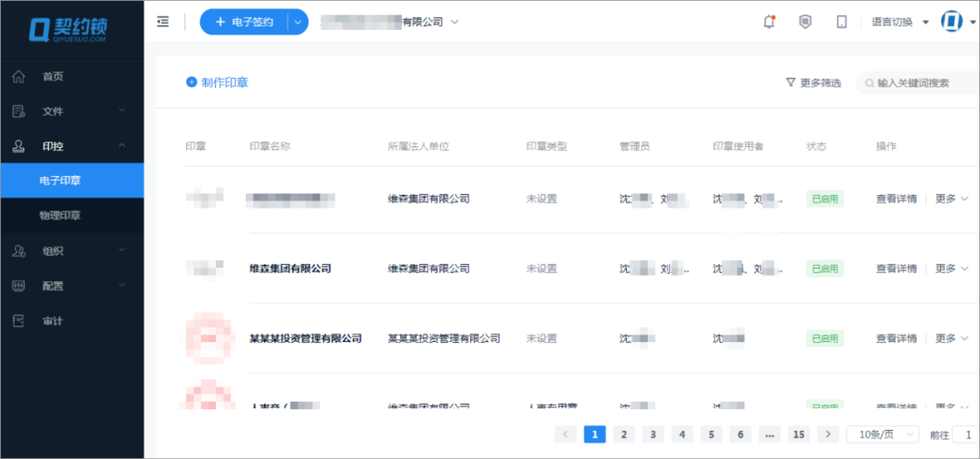Viewport: 980px width, 459px height.
Task: Open the user avatar icon in the header
Action: tap(951, 22)
